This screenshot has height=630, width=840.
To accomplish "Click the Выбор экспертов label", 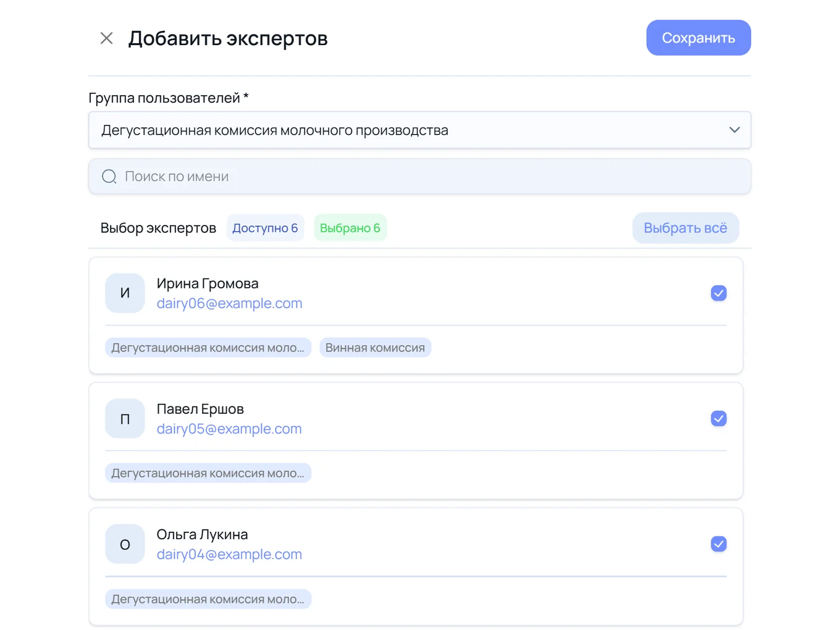I will 158,228.
